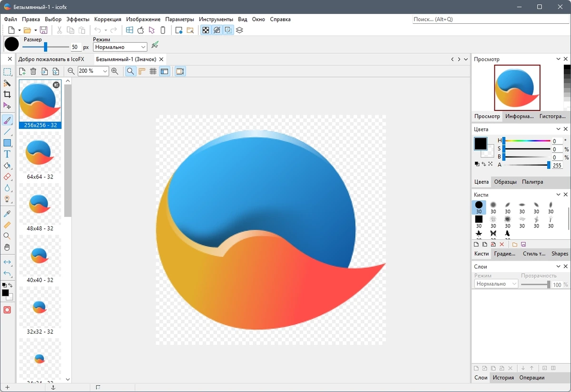Pick the Crop tool
Screen dimensions: 571x392
[x=7, y=94]
